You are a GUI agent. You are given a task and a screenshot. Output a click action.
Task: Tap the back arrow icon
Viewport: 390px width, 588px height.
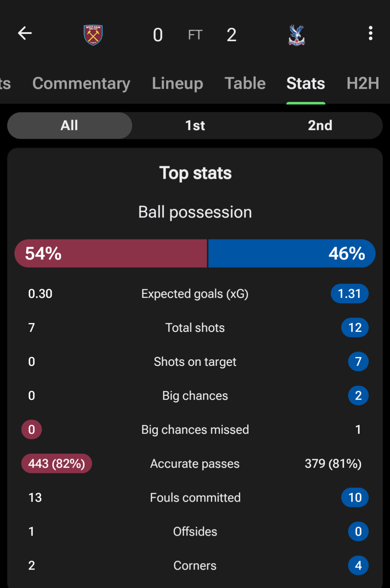pyautogui.click(x=25, y=33)
